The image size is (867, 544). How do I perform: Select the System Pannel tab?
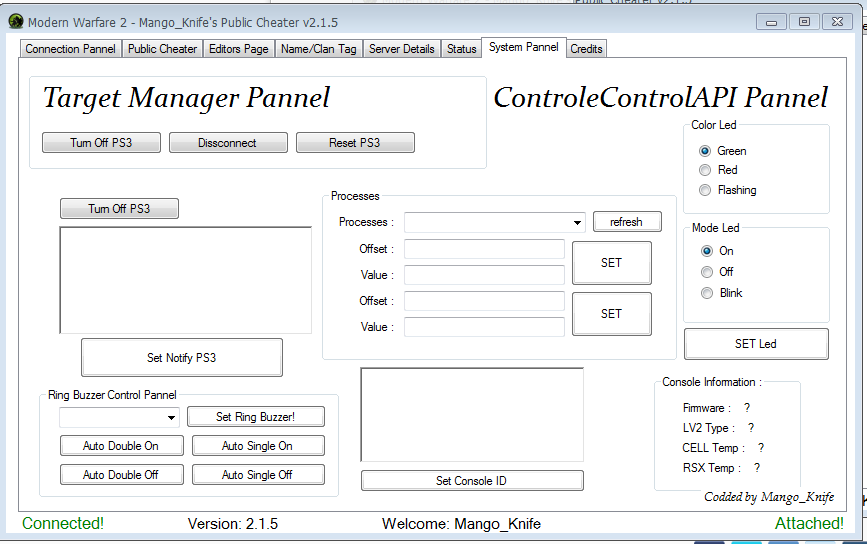point(523,47)
